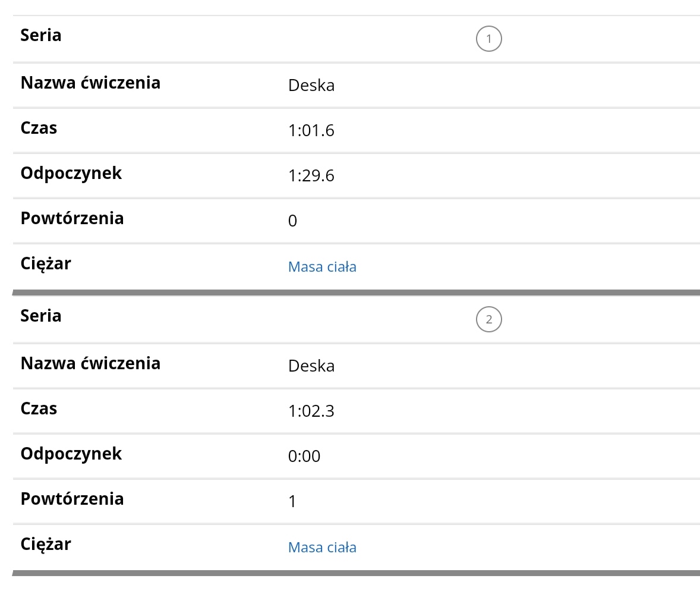Viewport: 700px width, 604px height.
Task: Open Masa ciała link in series 1
Action: pos(322,267)
